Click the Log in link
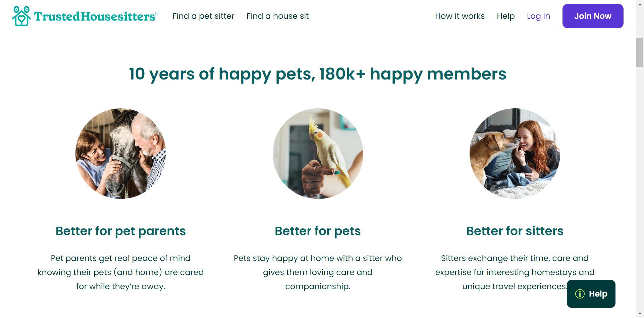Viewport: 644px width, 318px height. coord(538,16)
